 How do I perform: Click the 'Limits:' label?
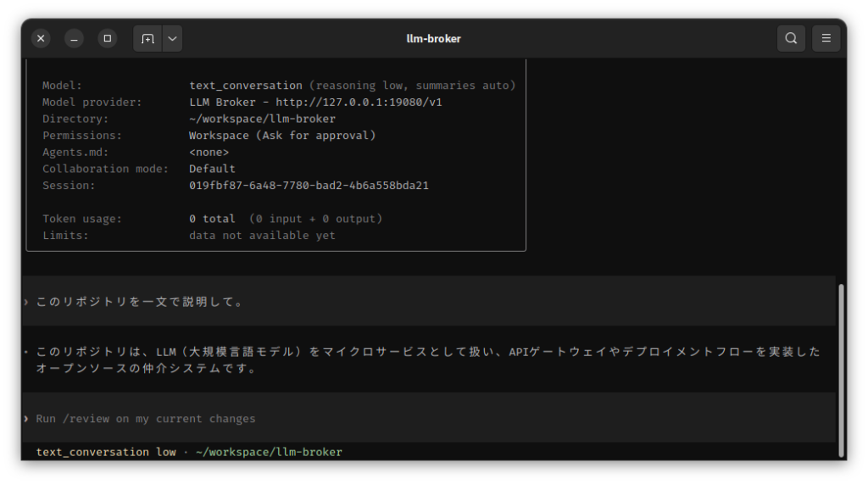pos(65,236)
